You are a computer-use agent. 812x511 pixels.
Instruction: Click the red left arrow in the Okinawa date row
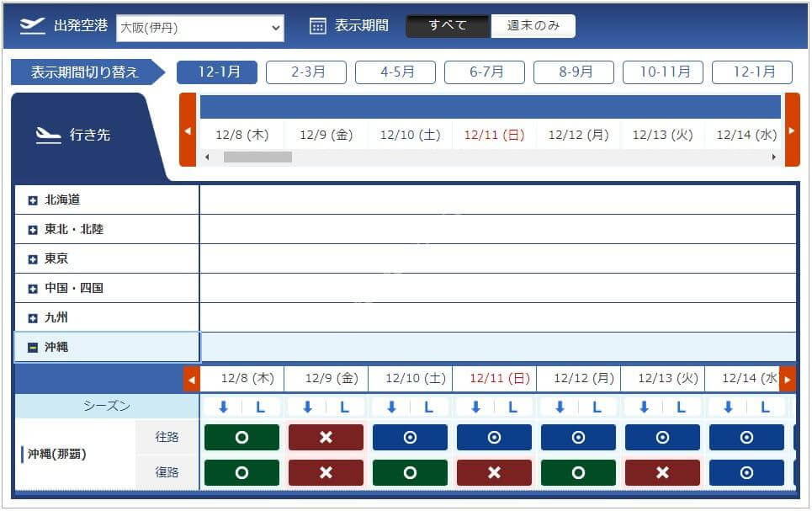point(192,380)
